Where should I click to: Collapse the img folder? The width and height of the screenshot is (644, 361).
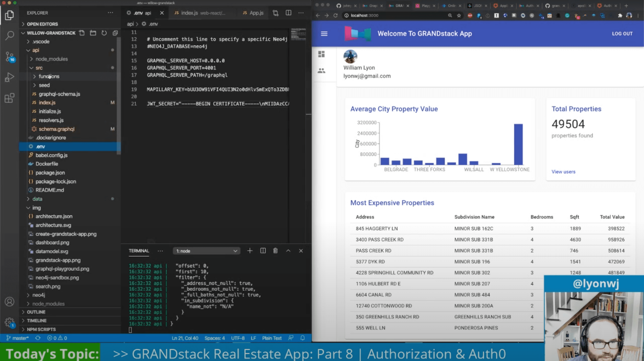(36, 208)
